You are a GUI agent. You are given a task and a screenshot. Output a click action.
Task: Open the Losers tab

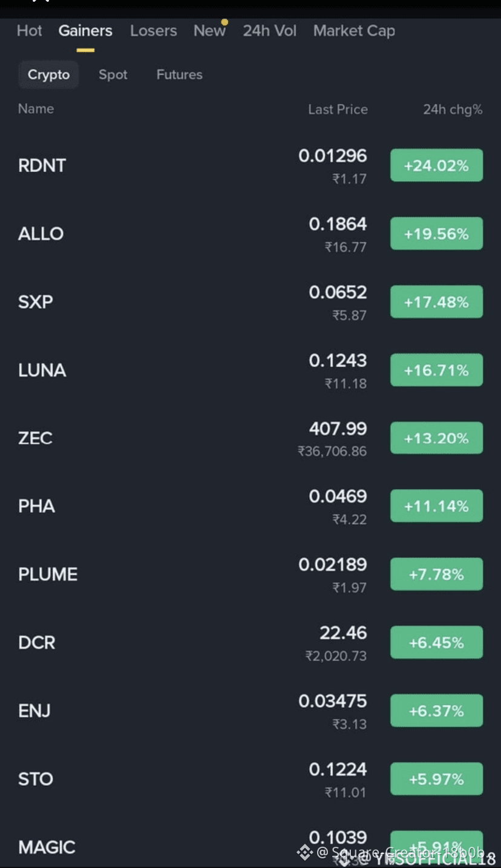pyautogui.click(x=153, y=31)
